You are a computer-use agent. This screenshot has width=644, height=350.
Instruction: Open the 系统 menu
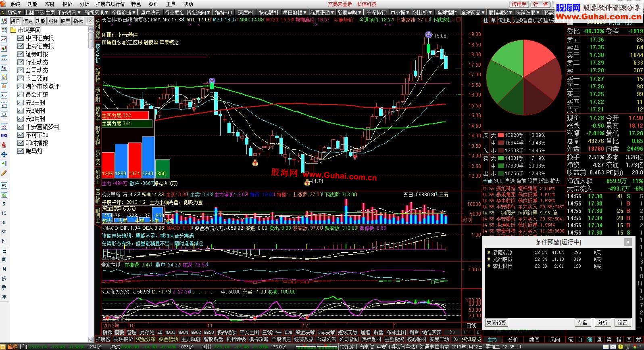(15, 4)
